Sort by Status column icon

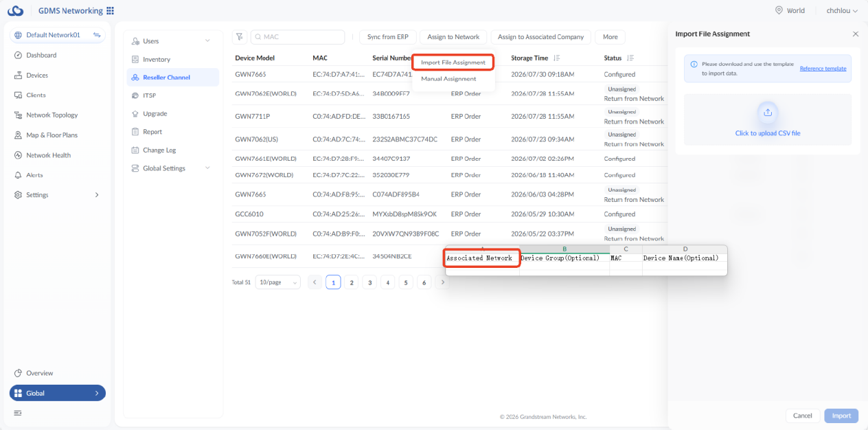pyautogui.click(x=630, y=58)
